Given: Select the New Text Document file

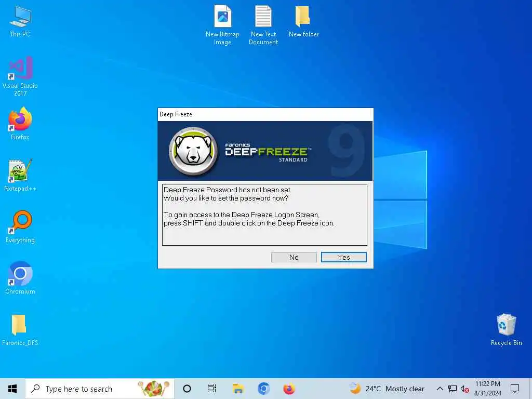Looking at the screenshot, I should [x=263, y=25].
